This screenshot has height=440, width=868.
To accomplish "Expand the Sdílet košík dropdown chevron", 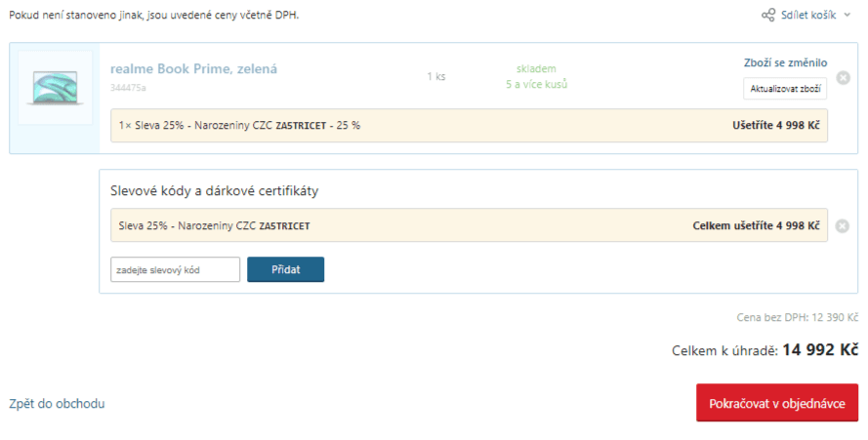I will 847,15.
